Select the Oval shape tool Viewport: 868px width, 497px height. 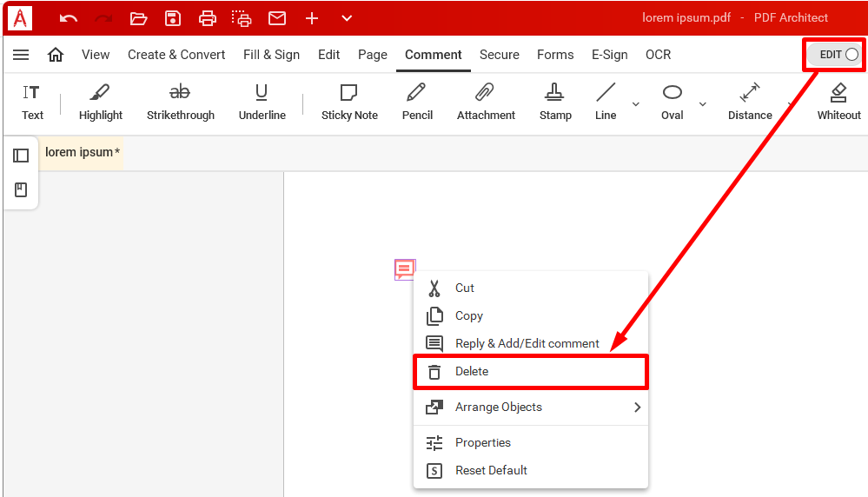pos(672,103)
